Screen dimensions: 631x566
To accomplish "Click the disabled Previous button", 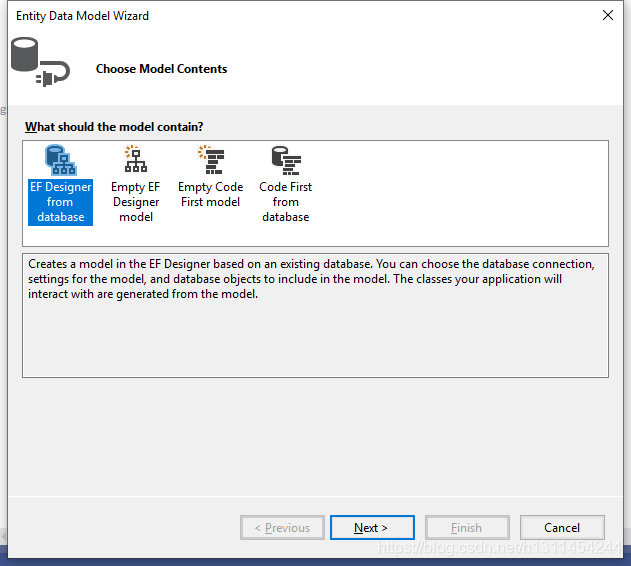I will (x=283, y=527).
